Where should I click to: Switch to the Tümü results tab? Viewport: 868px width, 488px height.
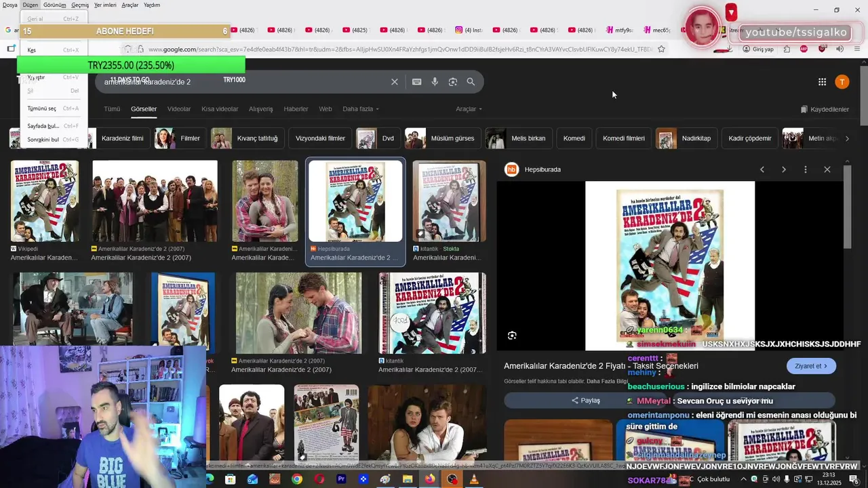112,109
